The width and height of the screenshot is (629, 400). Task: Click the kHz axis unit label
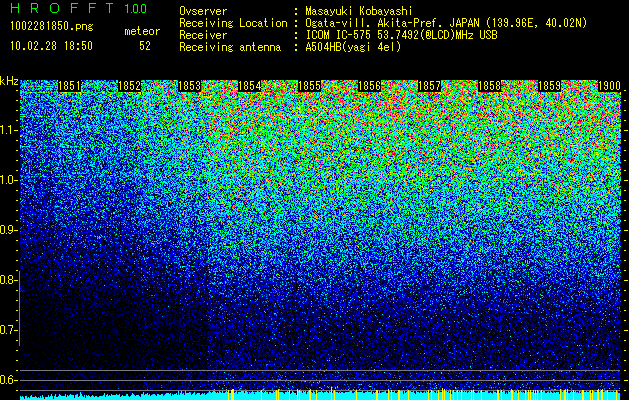click(x=9, y=81)
